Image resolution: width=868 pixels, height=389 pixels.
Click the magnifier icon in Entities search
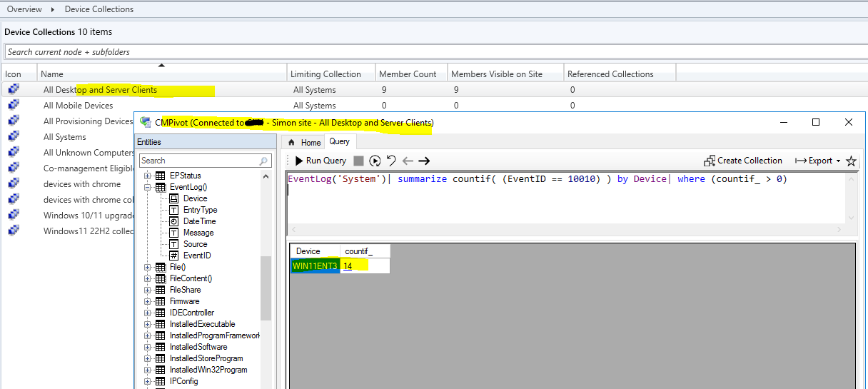coord(264,161)
